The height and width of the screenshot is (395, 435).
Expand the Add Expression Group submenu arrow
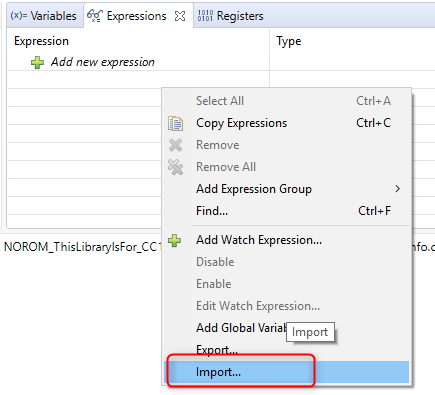(x=397, y=189)
